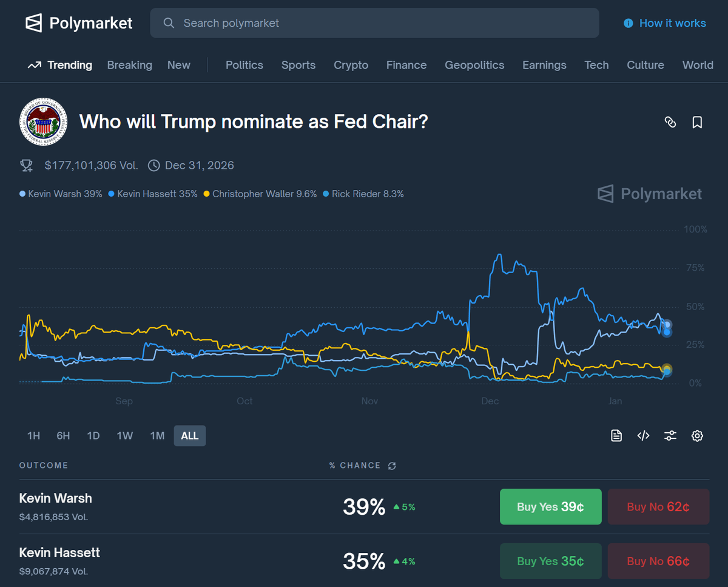728x587 pixels.
Task: Go to the Crypto category
Action: coord(351,65)
